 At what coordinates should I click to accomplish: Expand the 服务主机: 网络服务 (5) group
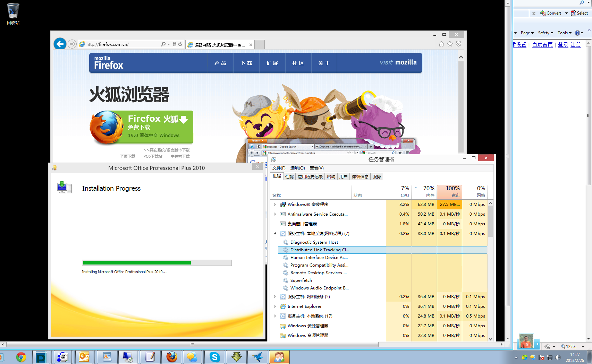(x=275, y=297)
